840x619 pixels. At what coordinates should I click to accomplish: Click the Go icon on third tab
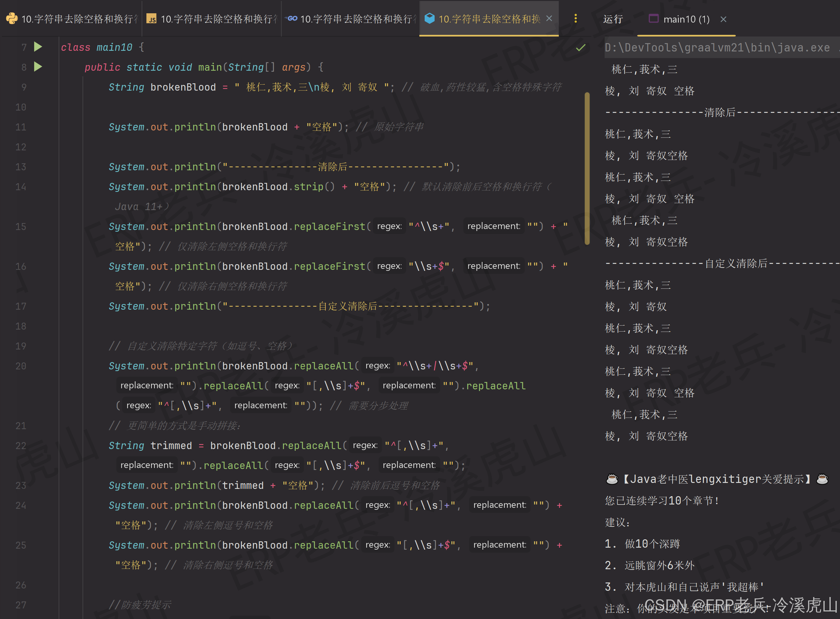(x=291, y=18)
